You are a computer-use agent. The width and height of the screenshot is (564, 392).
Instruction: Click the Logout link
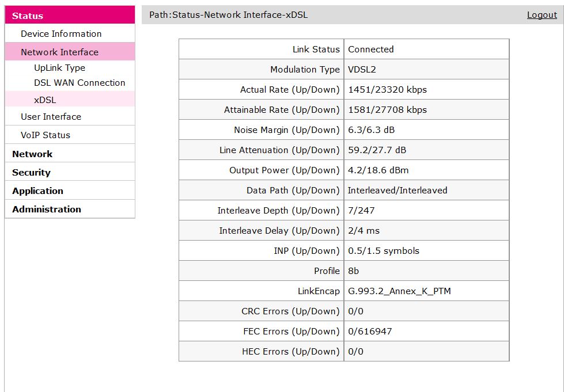tap(542, 15)
